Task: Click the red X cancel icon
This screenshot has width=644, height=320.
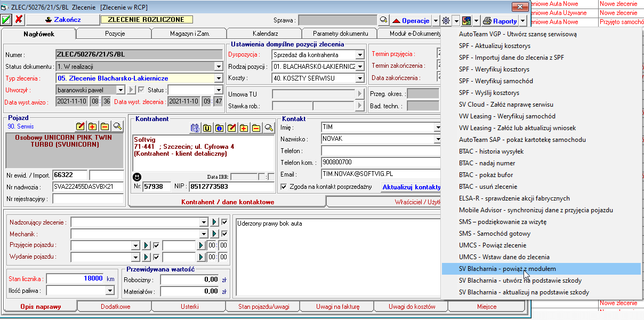Action: [x=19, y=20]
